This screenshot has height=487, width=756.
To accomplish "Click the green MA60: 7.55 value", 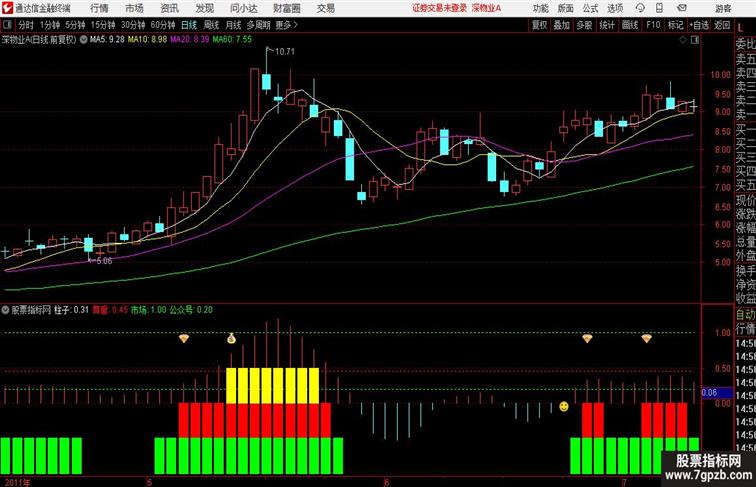I will point(232,40).
